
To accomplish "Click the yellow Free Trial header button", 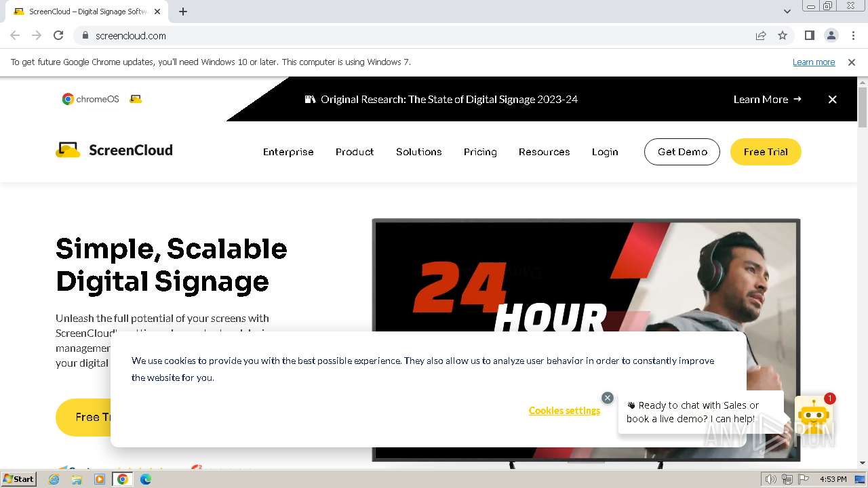I will (x=766, y=152).
